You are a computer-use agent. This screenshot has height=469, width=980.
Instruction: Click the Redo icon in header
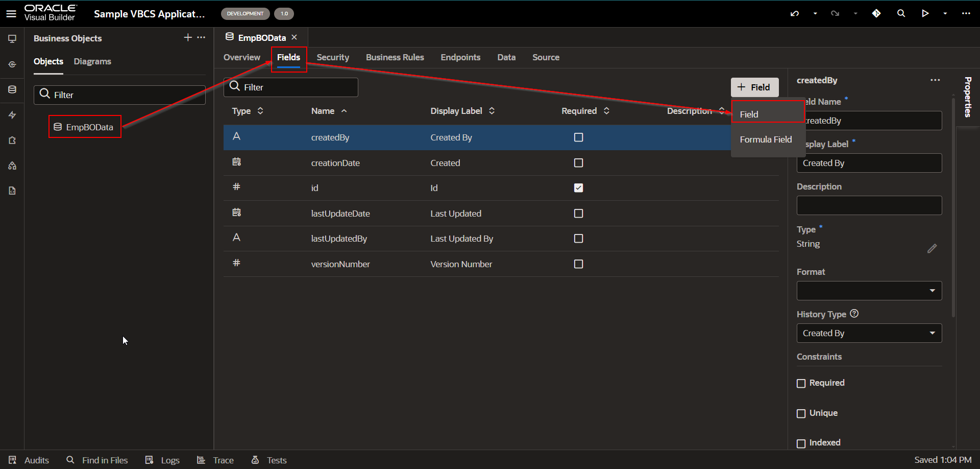[x=835, y=14]
